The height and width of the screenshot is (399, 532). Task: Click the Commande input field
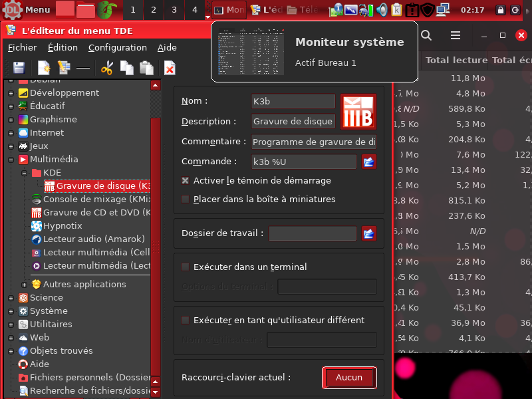point(304,162)
